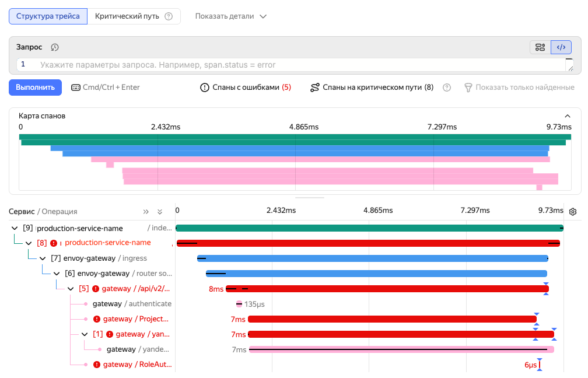Collapse the [9] production-service-name root span
588x378 pixels.
click(15, 228)
